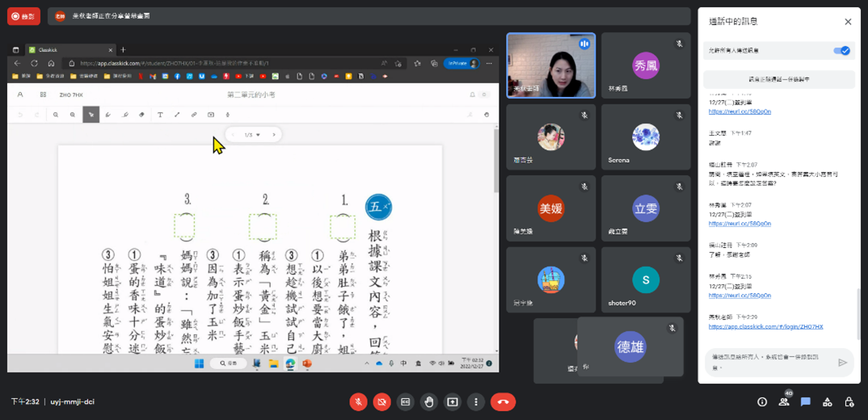Click the Classkick notification bell icon
868x420 pixels.
click(472, 94)
